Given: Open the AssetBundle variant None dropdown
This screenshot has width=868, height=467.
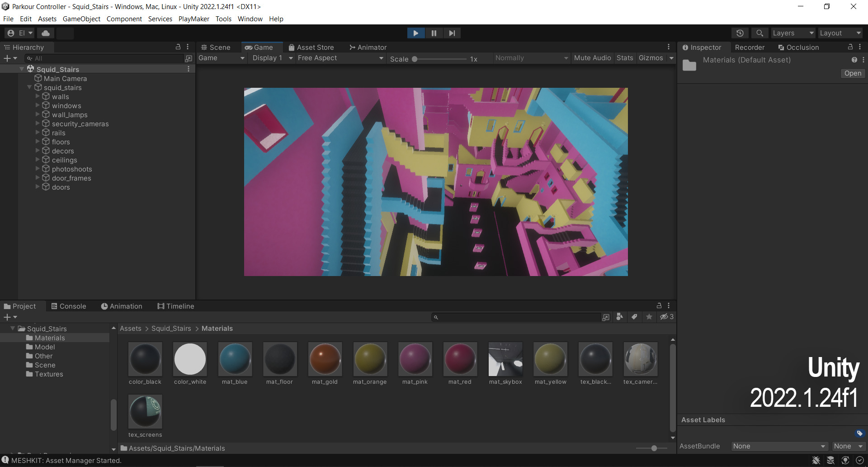Looking at the screenshot, I should [x=848, y=446].
